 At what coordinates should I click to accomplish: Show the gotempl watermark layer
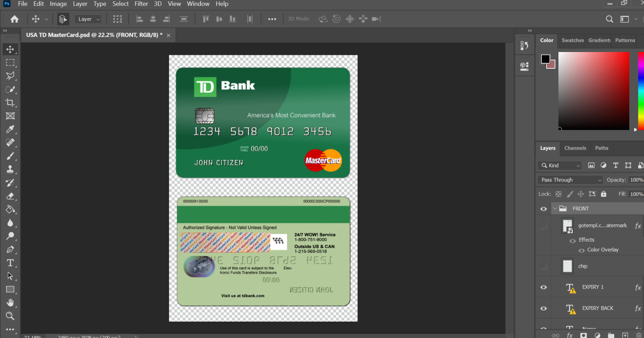coord(543,226)
